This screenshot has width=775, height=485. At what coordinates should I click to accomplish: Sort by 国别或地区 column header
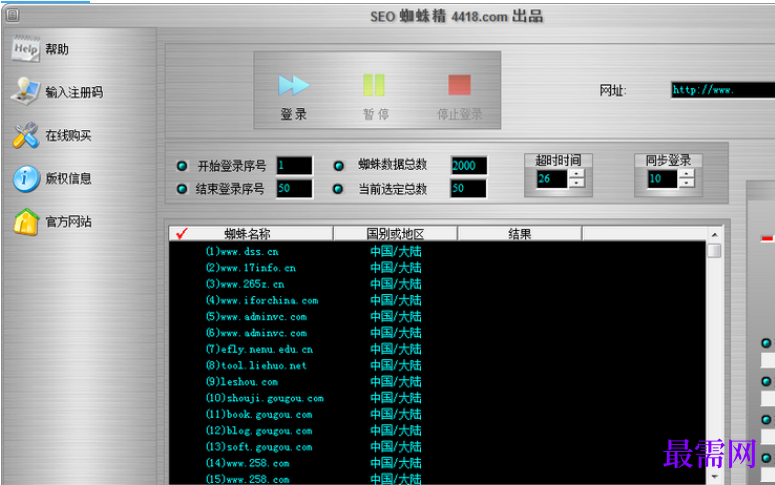[395, 233]
